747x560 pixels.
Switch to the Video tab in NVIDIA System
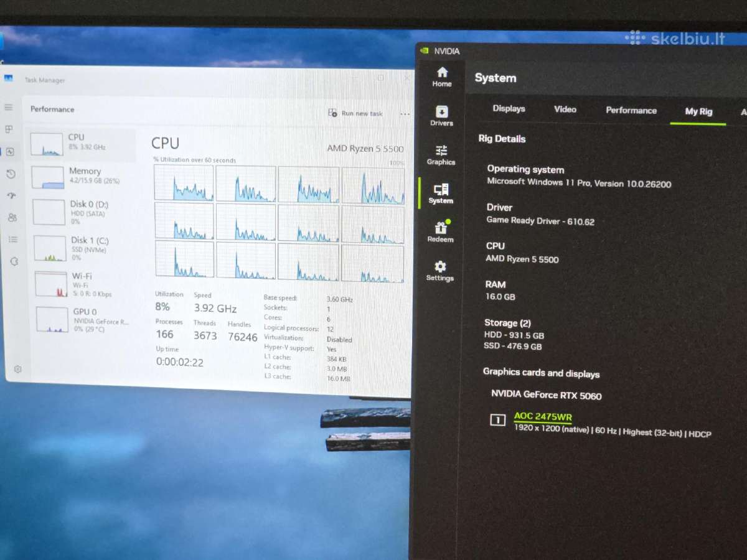coord(565,109)
